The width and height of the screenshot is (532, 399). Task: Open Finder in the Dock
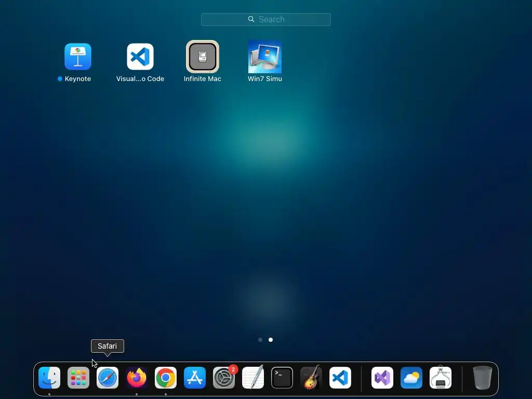(49, 378)
